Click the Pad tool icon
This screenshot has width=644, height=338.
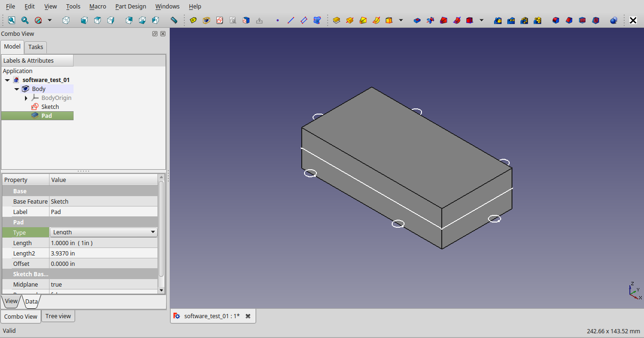click(x=336, y=20)
